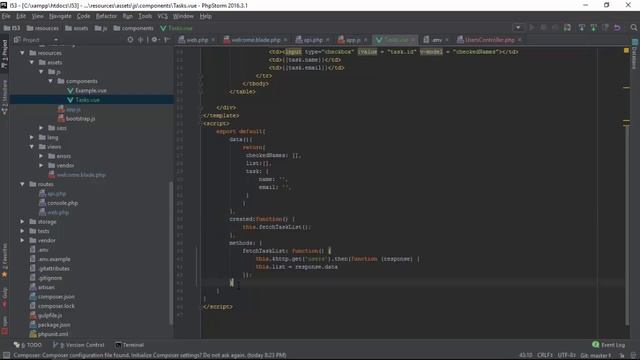Switch to the welcome.blade.php editor tab

256,40
